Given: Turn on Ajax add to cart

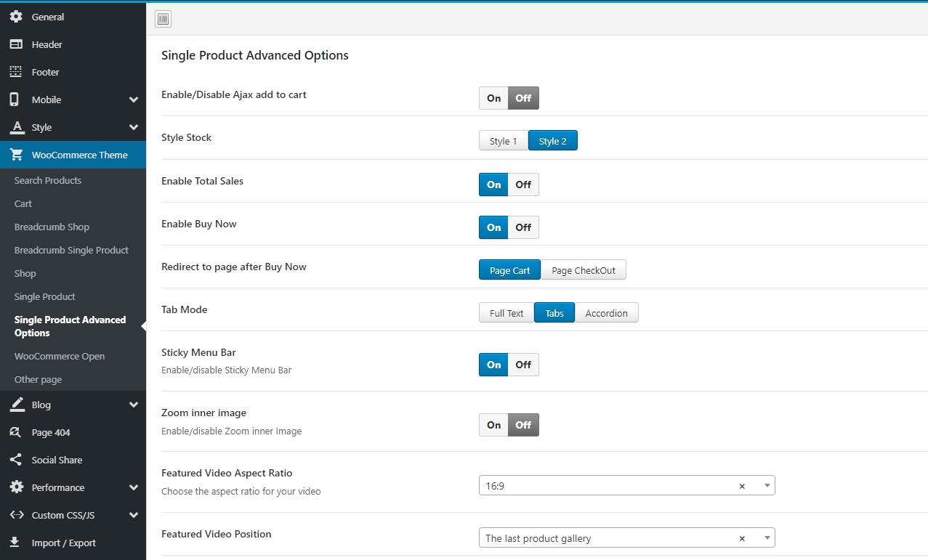Looking at the screenshot, I should [x=494, y=98].
